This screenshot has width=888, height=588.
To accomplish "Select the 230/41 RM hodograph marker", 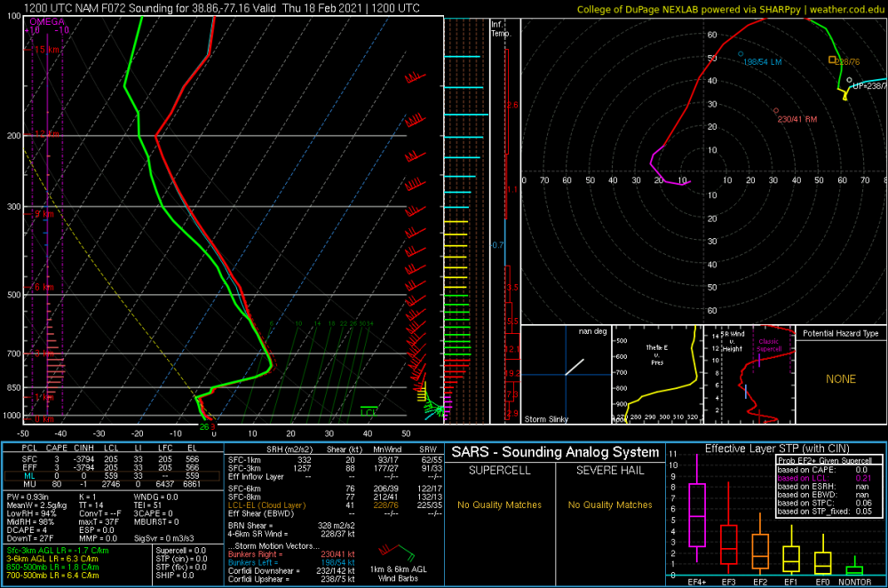I will (x=776, y=111).
